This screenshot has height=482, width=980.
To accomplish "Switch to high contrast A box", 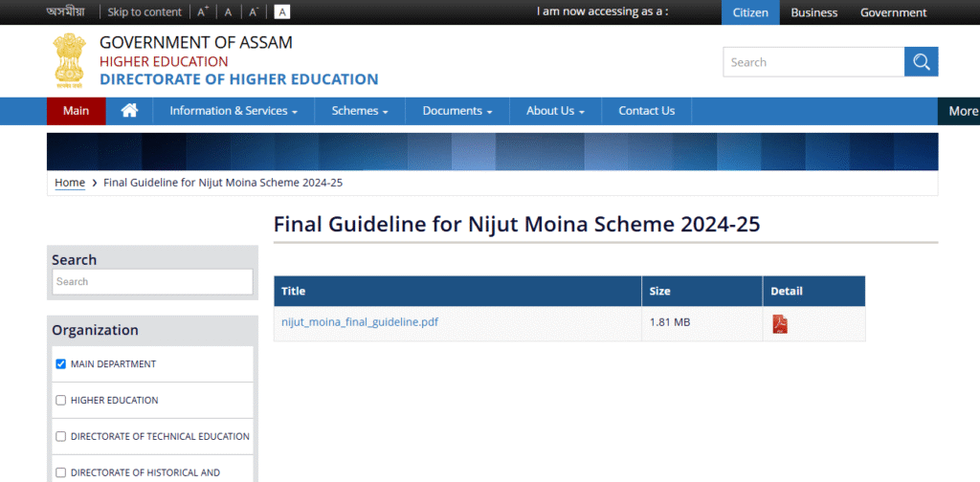I will [x=282, y=11].
